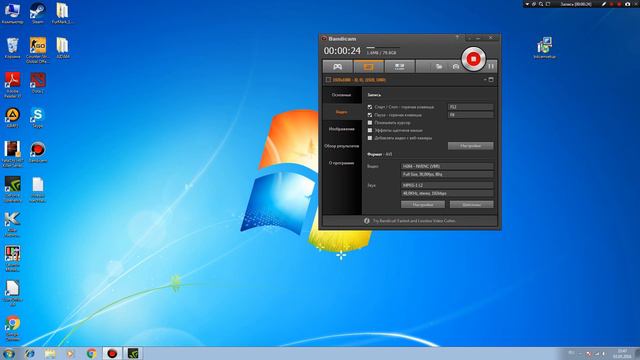Click orange recording area size text

pos(359,80)
